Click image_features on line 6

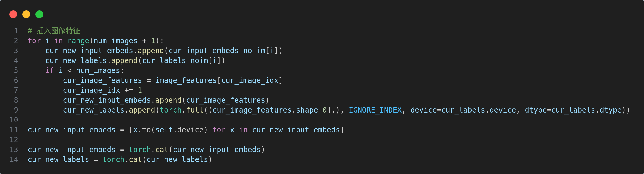tap(186, 80)
